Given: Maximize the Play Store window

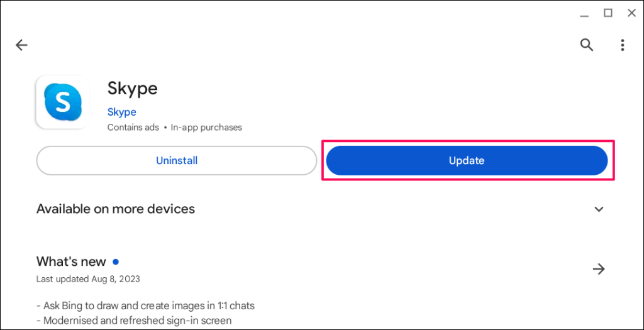Looking at the screenshot, I should pos(608,13).
